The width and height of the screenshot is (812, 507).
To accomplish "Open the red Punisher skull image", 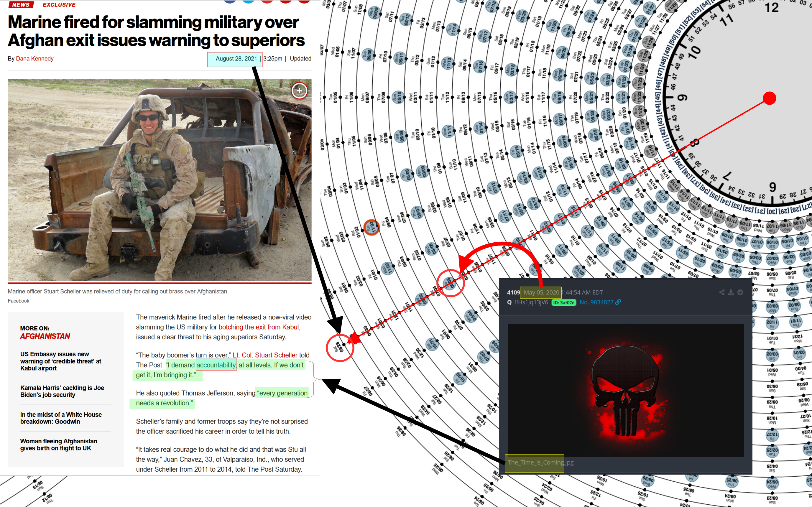I will pyautogui.click(x=626, y=390).
